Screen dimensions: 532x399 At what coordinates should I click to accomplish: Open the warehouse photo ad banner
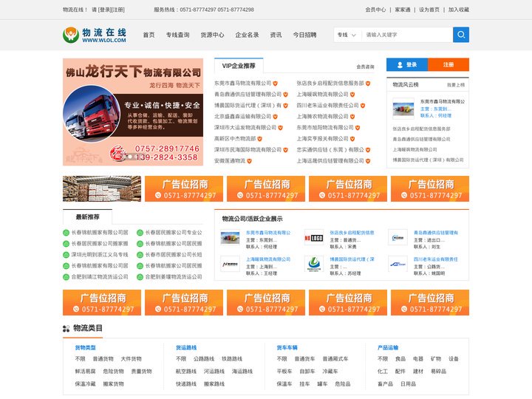pos(102,188)
